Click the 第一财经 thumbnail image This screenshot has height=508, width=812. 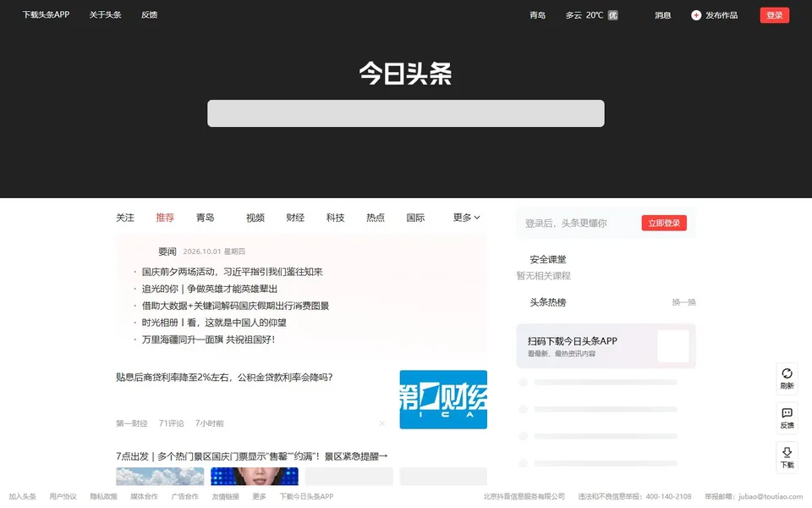(443, 399)
